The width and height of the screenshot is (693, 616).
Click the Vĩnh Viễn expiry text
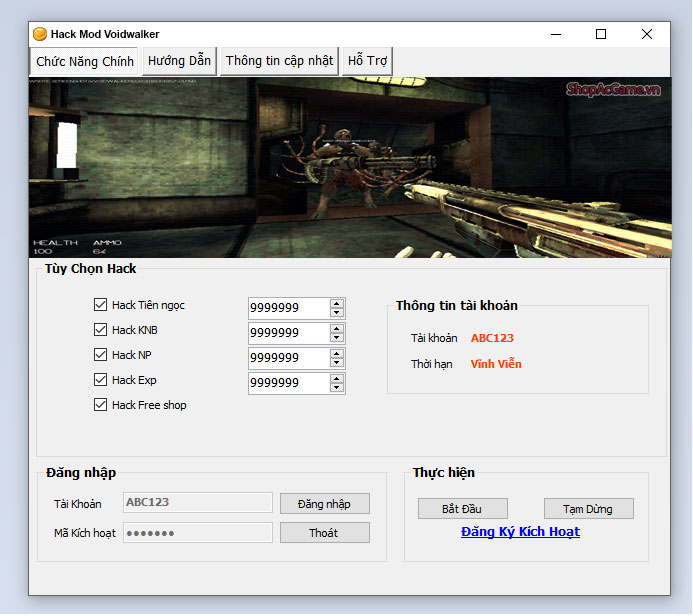(496, 364)
